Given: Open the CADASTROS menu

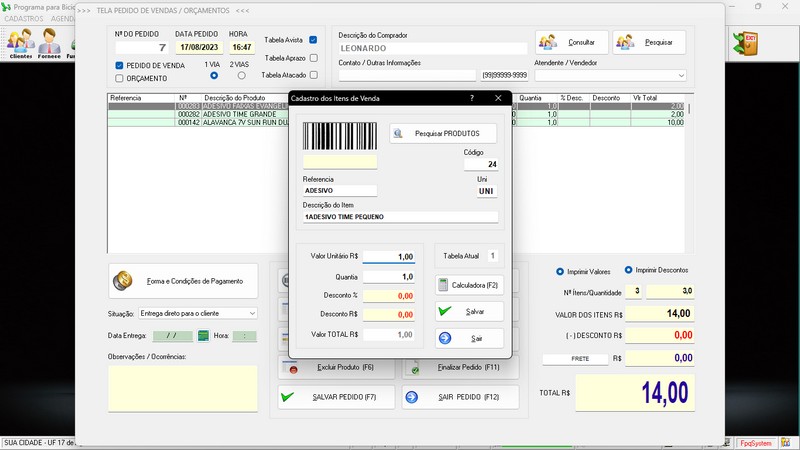Looking at the screenshot, I should [x=24, y=18].
